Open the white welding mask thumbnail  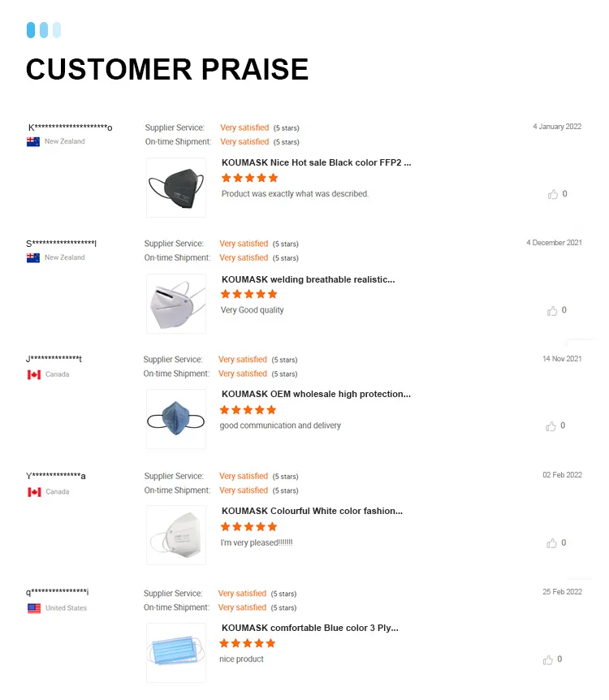click(x=176, y=304)
